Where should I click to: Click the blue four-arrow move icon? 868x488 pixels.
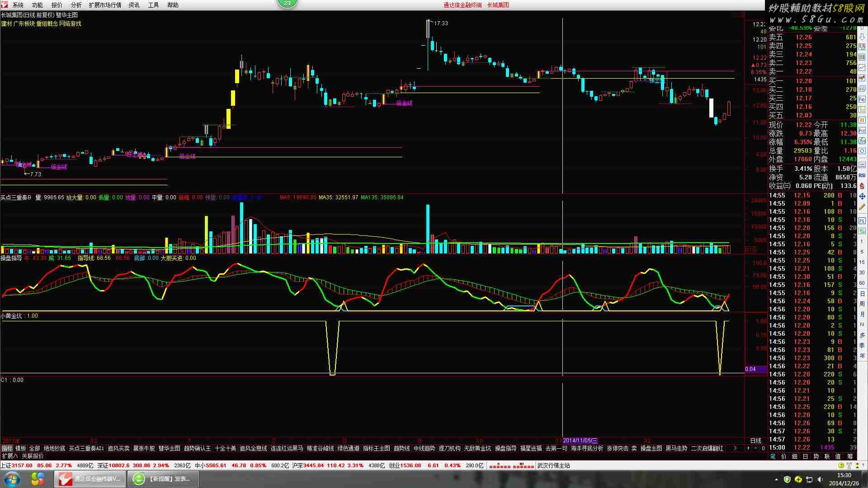(x=862, y=196)
